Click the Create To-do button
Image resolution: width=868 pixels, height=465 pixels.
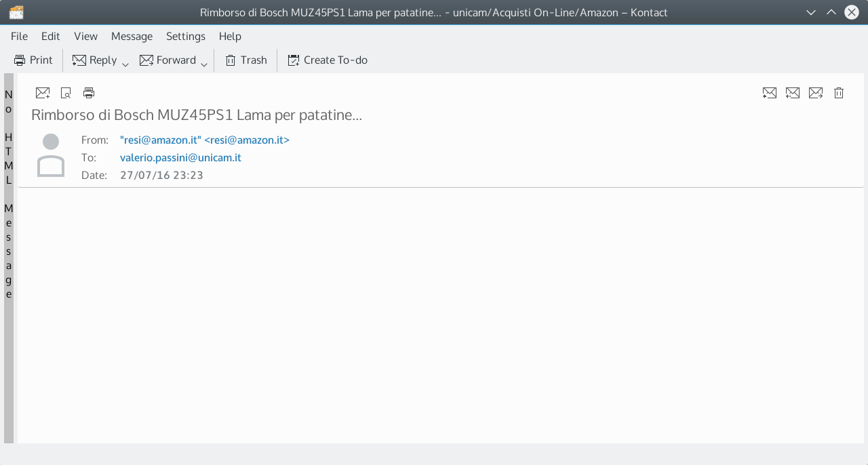(x=328, y=60)
